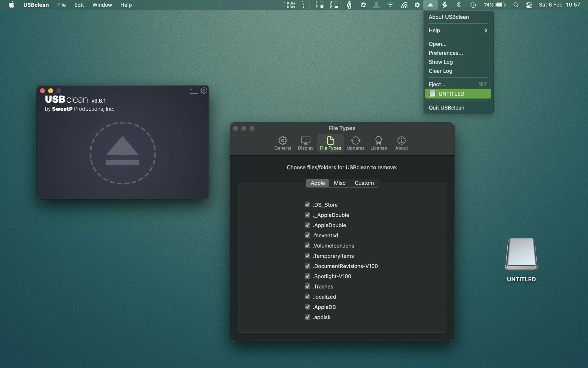
Task: Click the Spotlight search icon
Action: click(516, 5)
